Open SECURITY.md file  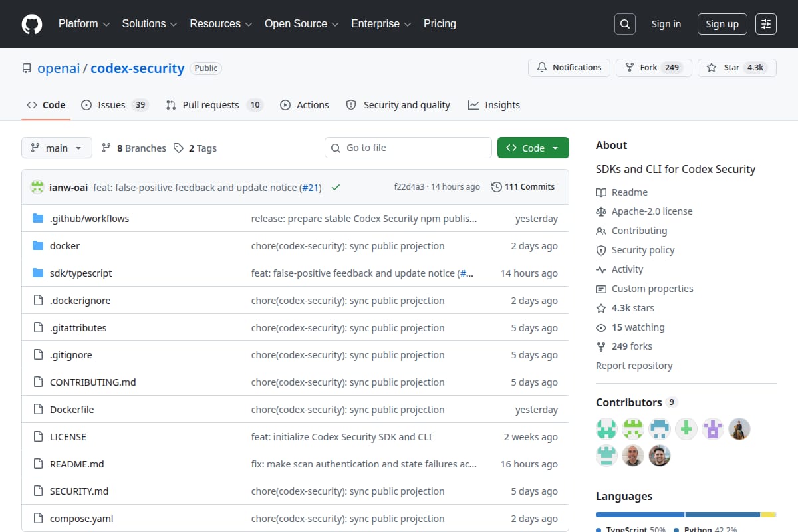coord(79,491)
